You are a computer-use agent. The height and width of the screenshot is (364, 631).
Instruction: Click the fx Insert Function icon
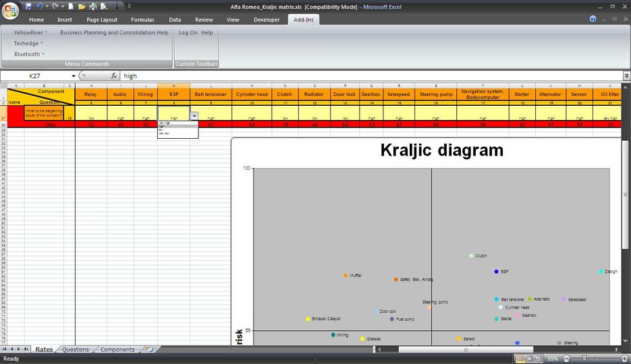coord(114,76)
